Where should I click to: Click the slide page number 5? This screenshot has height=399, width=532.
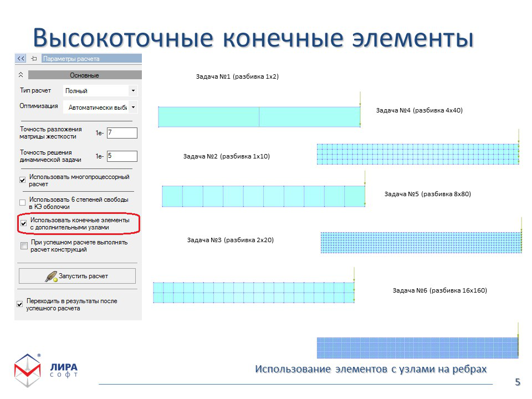518,382
